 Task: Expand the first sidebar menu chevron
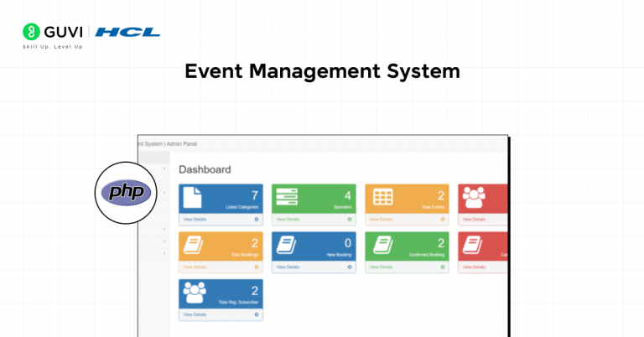[164, 168]
